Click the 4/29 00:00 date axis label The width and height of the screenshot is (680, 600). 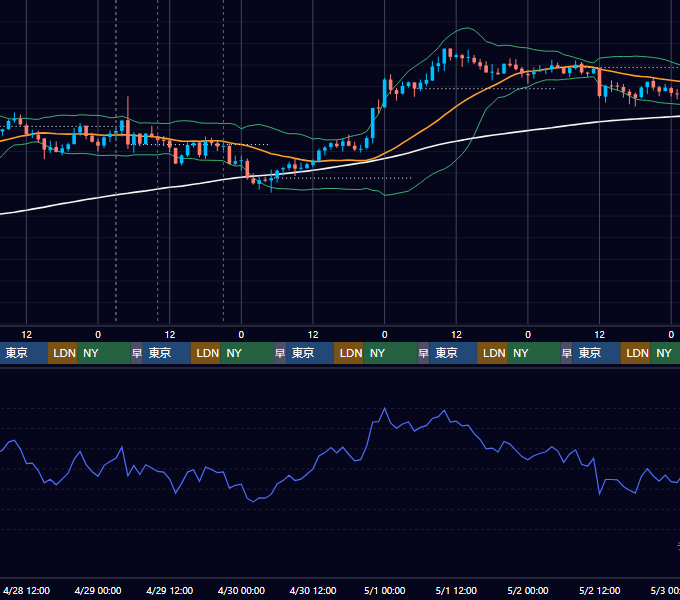pos(98,590)
